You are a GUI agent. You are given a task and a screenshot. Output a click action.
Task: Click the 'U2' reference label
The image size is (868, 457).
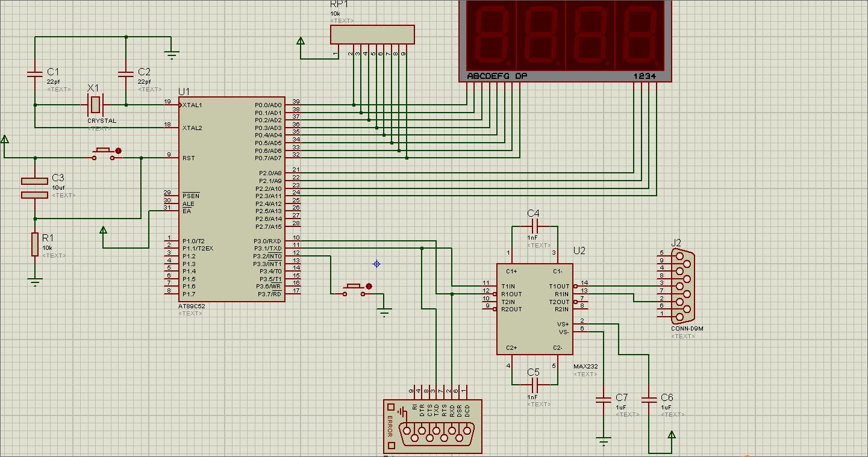pos(579,250)
